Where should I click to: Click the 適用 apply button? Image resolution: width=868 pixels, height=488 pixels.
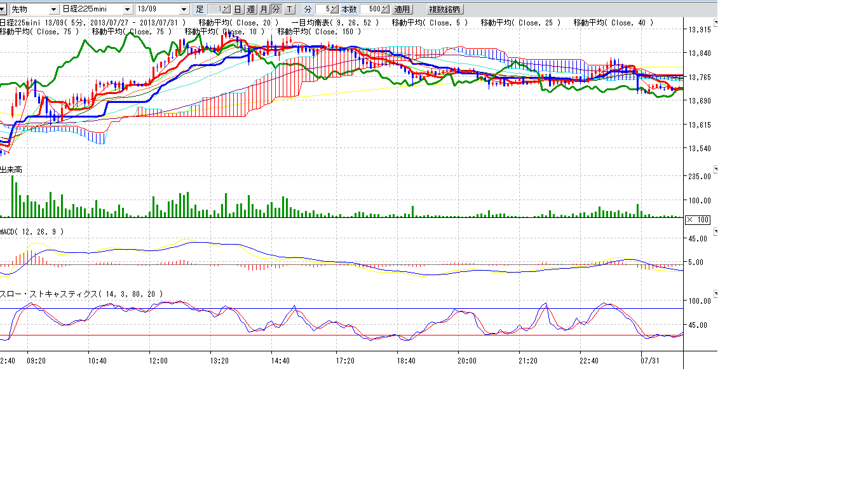(x=402, y=10)
